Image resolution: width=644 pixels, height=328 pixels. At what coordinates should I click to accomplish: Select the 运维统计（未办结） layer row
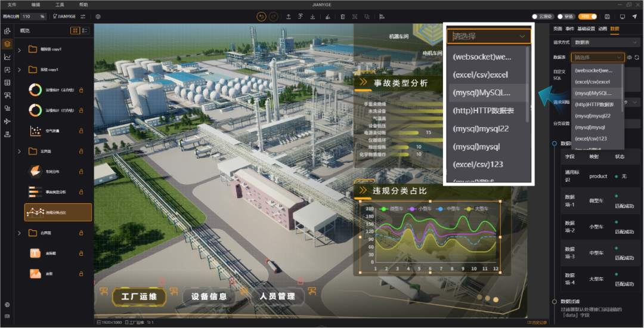point(58,89)
